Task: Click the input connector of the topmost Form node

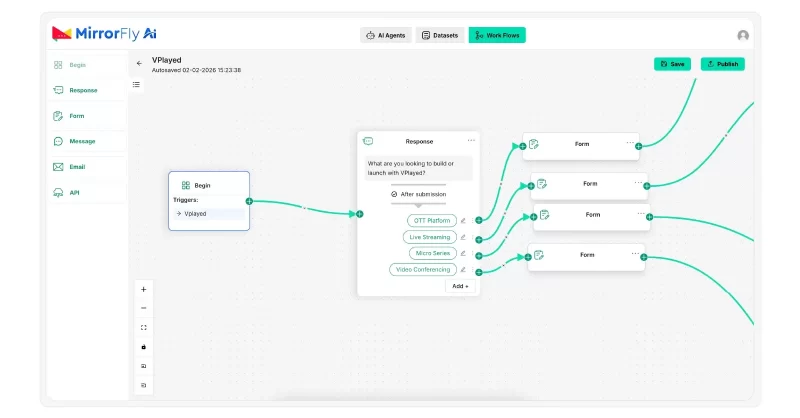Action: point(522,146)
